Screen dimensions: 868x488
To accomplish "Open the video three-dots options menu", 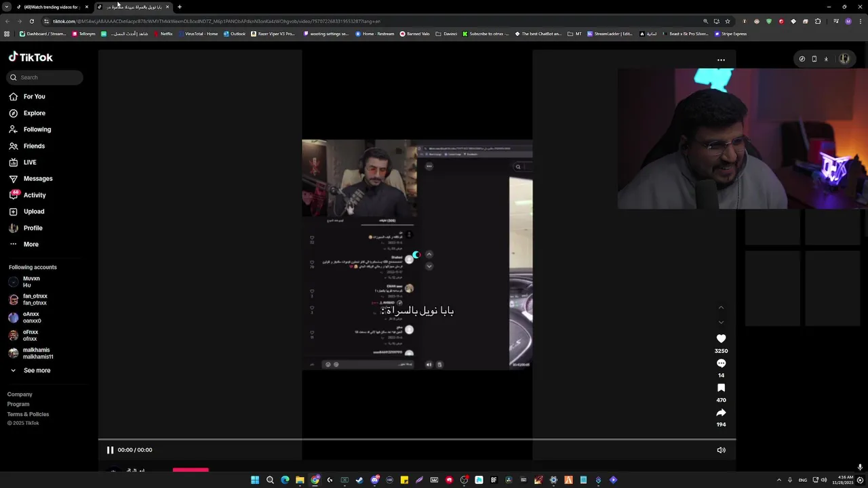I will [x=721, y=60].
